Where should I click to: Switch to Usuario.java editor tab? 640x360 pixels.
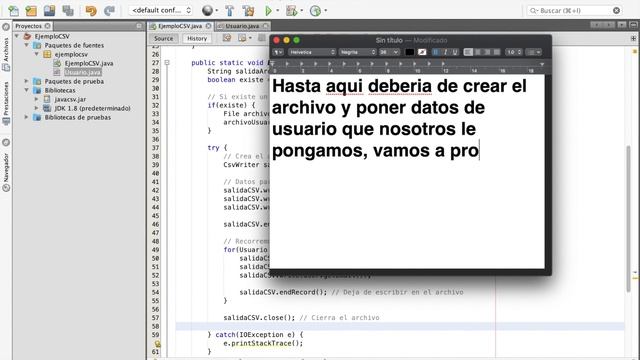click(x=242, y=26)
